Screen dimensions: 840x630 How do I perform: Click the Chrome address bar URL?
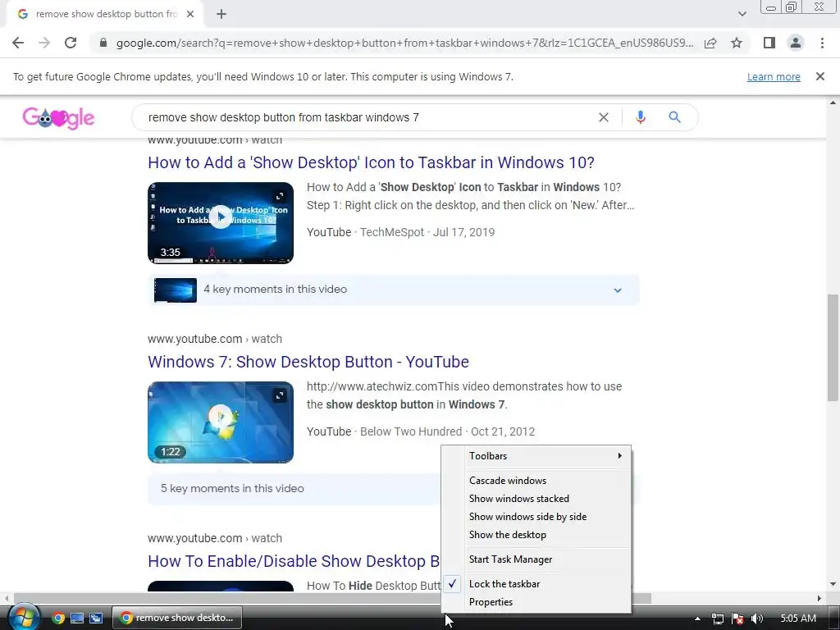(404, 43)
